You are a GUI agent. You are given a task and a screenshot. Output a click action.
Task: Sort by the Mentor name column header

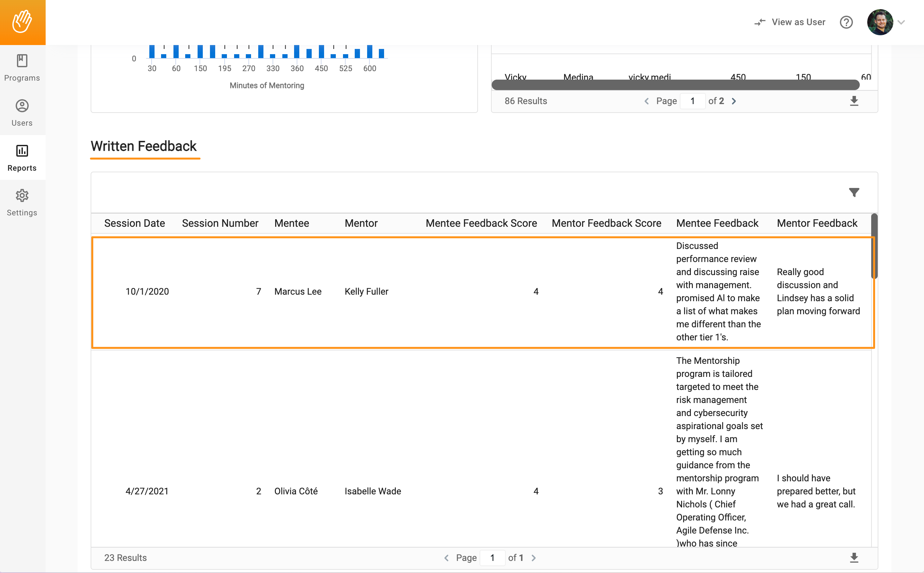click(x=361, y=223)
